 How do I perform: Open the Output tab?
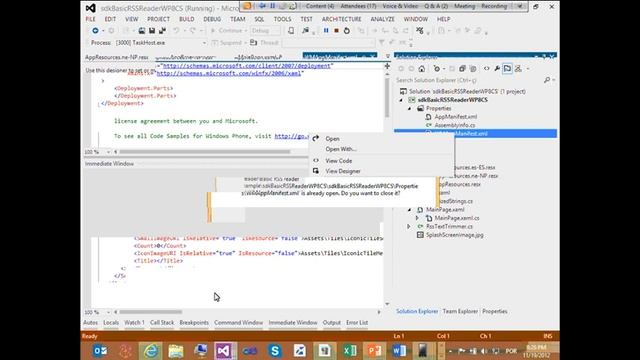331,322
